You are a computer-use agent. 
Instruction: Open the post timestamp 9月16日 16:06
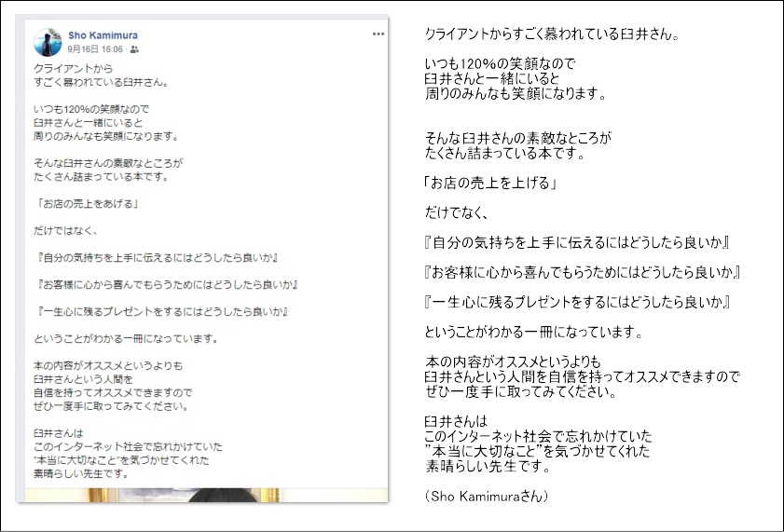coord(95,49)
